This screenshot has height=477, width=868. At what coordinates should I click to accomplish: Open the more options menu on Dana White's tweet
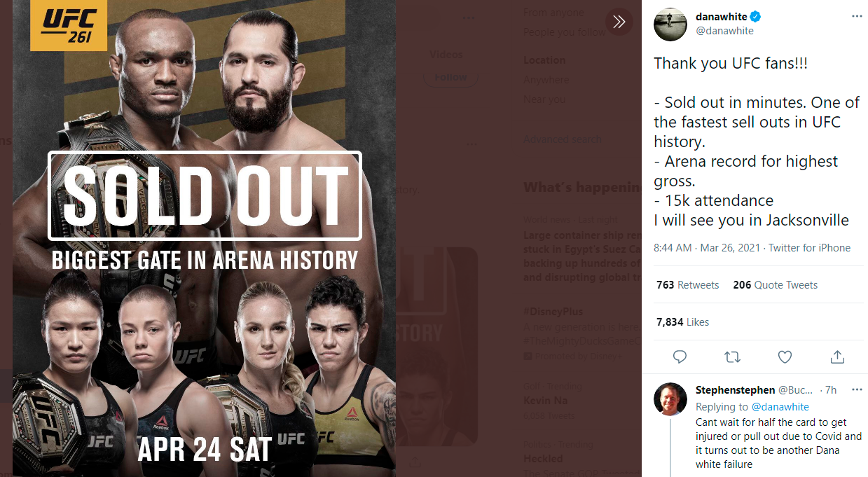(856, 16)
